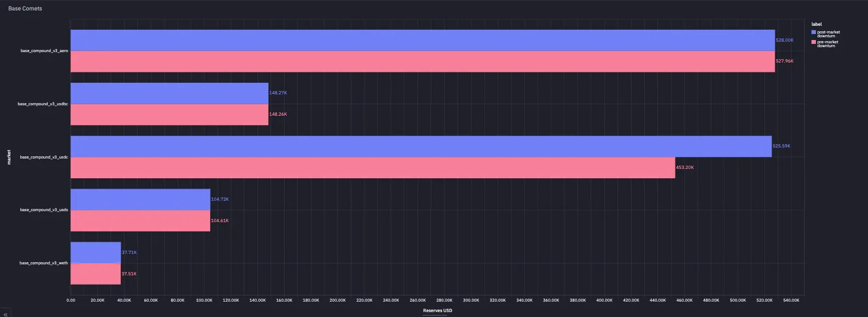This screenshot has height=317, width=868.
Task: Click the 104.72K value label
Action: 220,200
